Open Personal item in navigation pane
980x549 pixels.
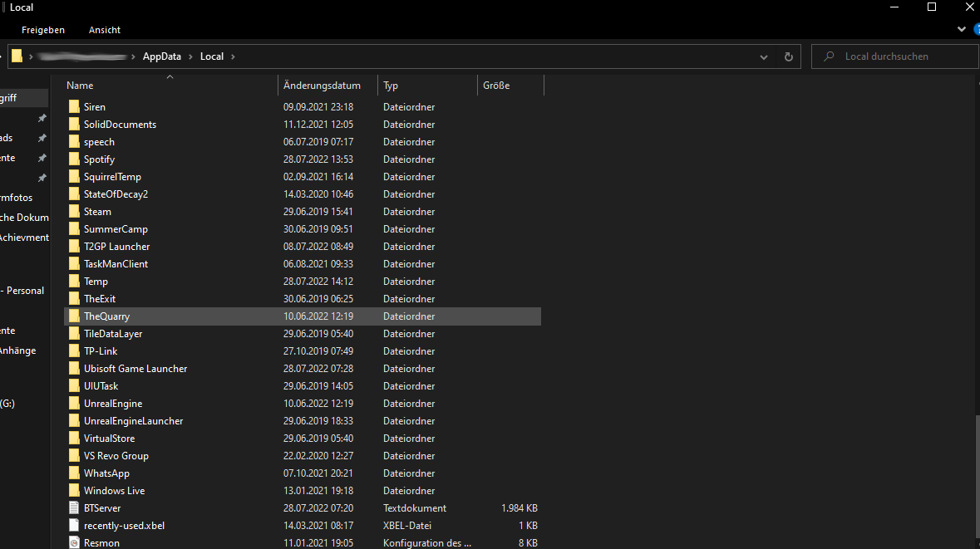[22, 291]
